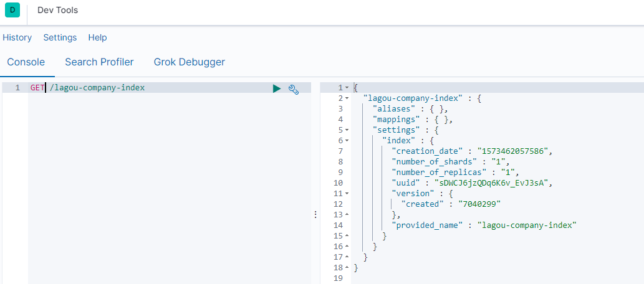Fold the "settings" block in response

click(x=347, y=130)
